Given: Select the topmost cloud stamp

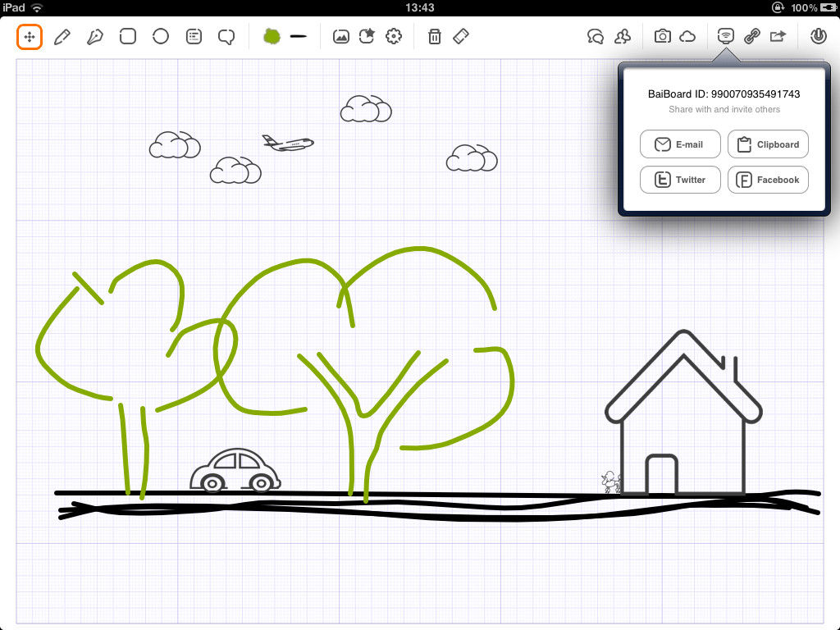Looking at the screenshot, I should pos(366,109).
